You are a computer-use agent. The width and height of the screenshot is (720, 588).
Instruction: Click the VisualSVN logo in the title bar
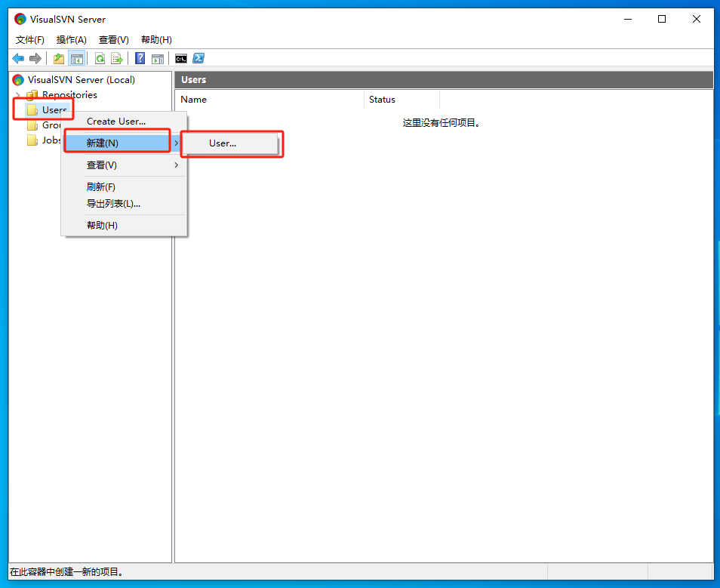20,19
